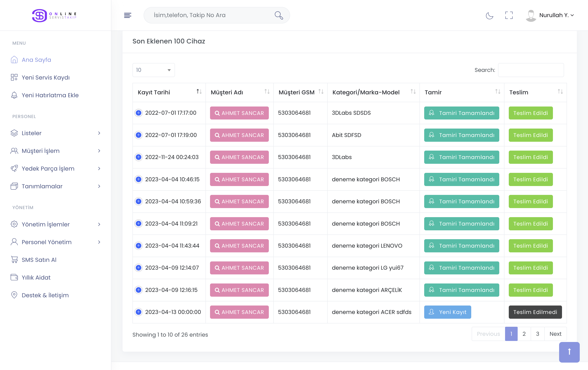588x370 pixels.
Task: Open SMS Satın Al cart item
Action: 39,260
